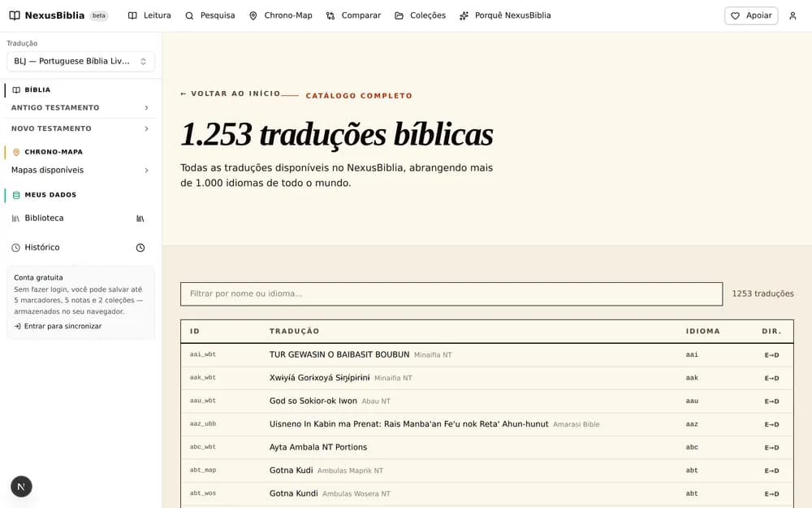Select the TUR GEWASIN O BAIBASIT BOUBUN row
812x508 pixels.
click(486, 355)
